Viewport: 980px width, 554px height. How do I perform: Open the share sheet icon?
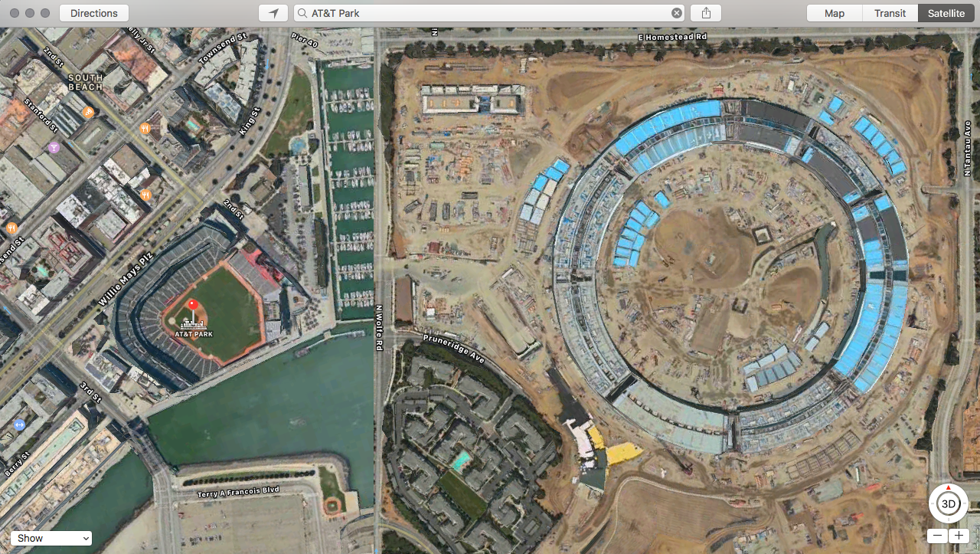(x=706, y=13)
